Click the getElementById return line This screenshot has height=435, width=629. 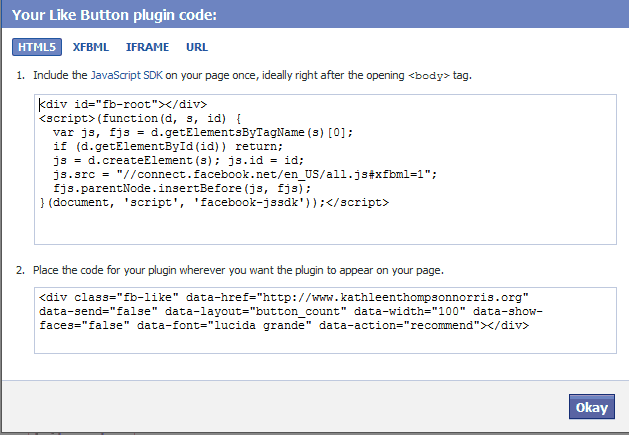(168, 146)
